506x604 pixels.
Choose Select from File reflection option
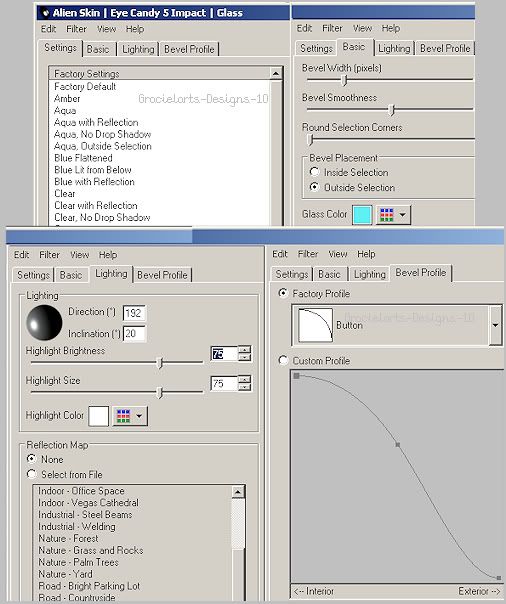(32, 474)
